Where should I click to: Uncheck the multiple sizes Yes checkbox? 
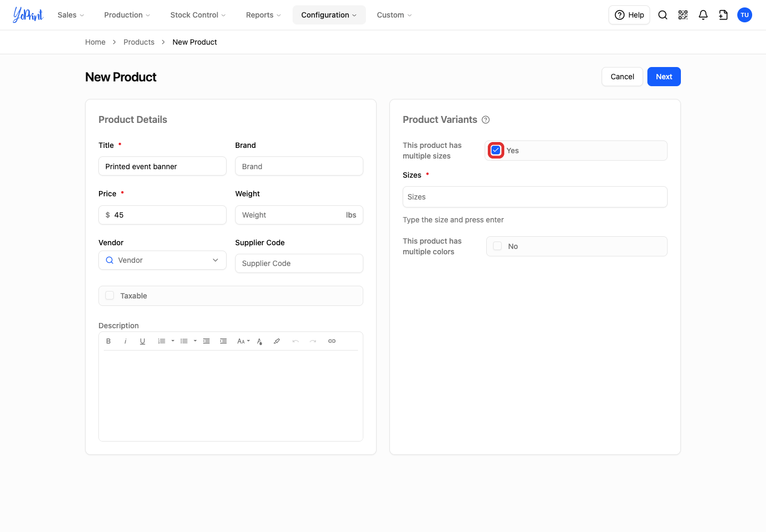click(x=496, y=151)
